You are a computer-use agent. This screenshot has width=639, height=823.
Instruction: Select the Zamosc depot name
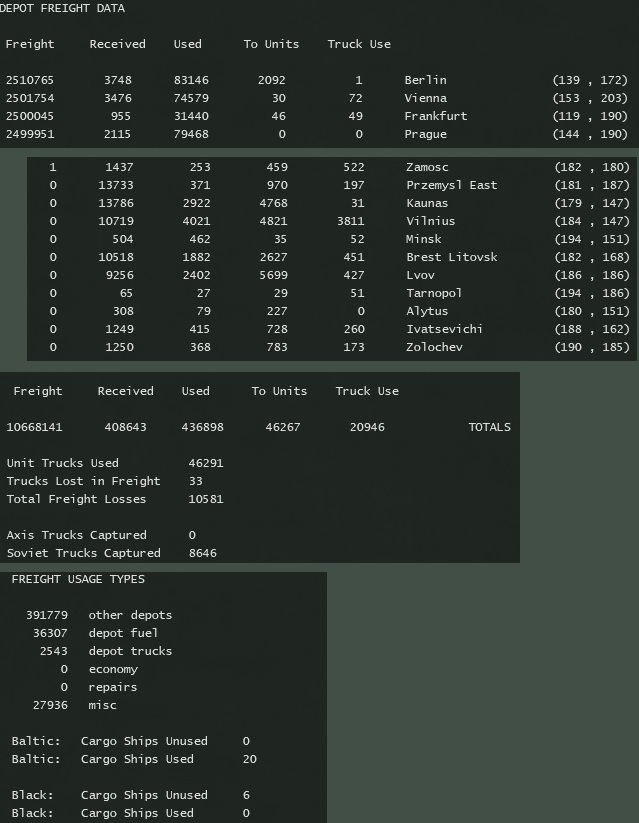click(427, 167)
